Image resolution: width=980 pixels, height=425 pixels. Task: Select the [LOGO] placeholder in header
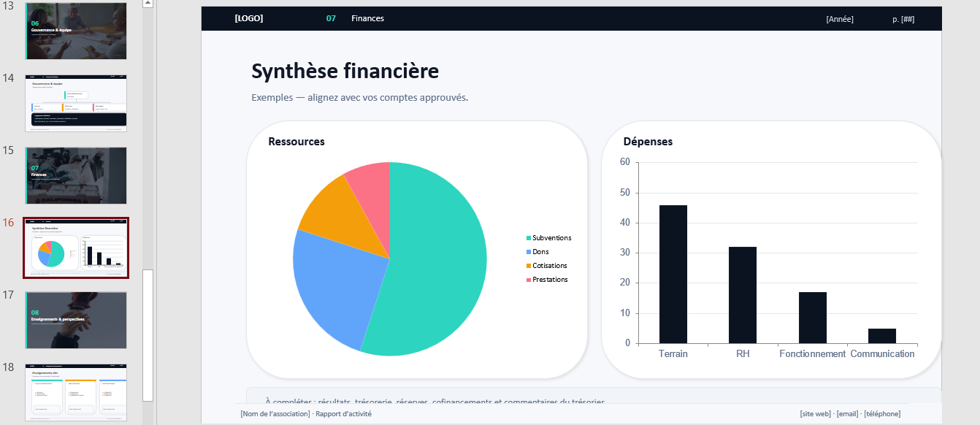pos(248,19)
